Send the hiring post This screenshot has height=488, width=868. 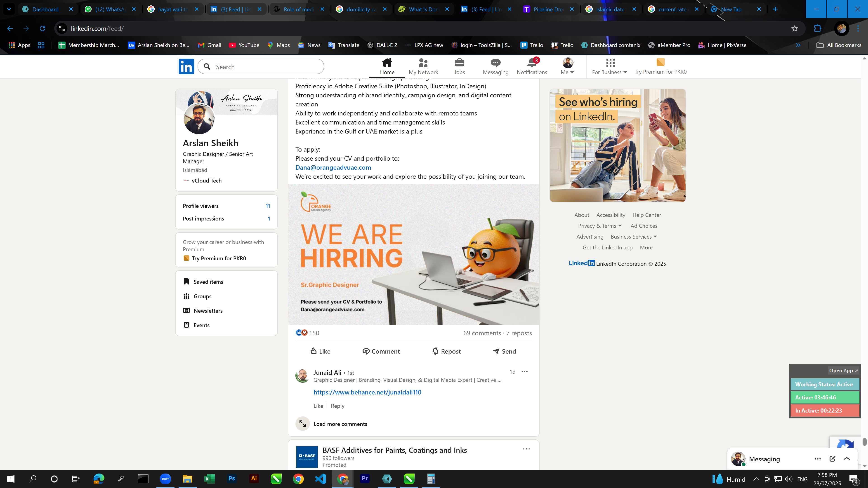pos(505,351)
